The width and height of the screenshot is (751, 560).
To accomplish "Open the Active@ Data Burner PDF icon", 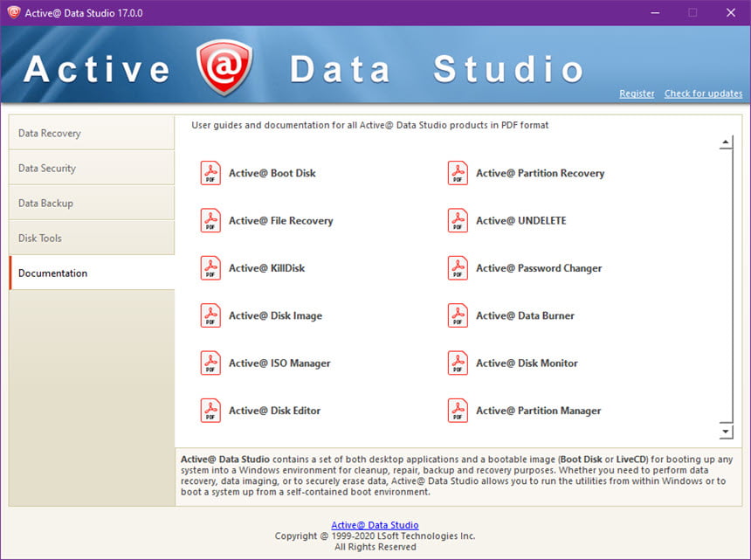I will pyautogui.click(x=458, y=315).
